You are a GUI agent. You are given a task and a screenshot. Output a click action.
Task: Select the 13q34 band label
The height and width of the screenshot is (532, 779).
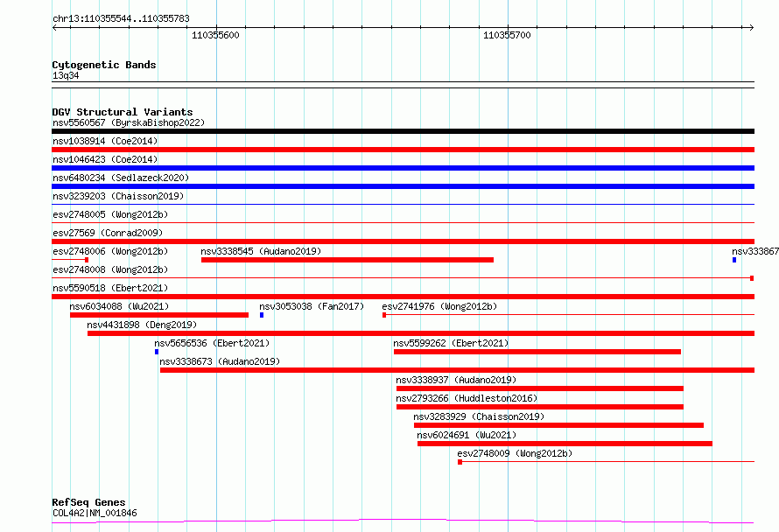click(66, 75)
